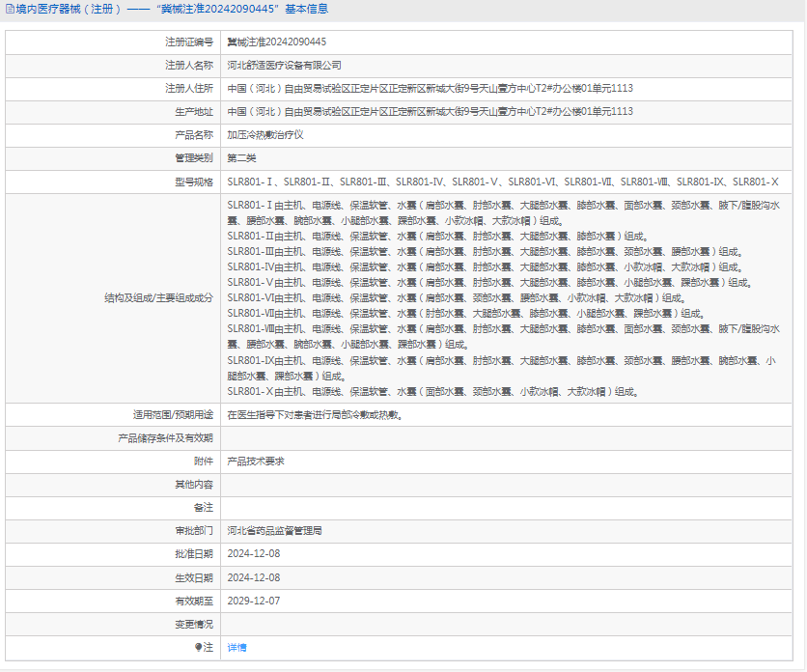Click the 生效日期 label
This screenshot has height=672, width=807.
tap(194, 577)
